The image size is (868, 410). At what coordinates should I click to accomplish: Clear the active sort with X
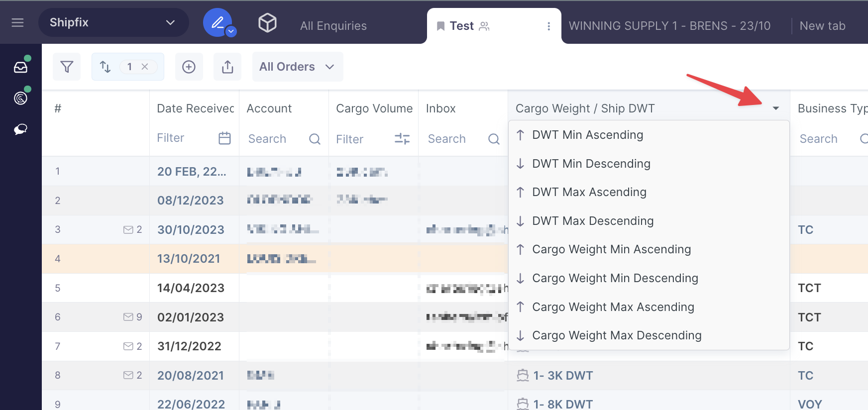[145, 67]
